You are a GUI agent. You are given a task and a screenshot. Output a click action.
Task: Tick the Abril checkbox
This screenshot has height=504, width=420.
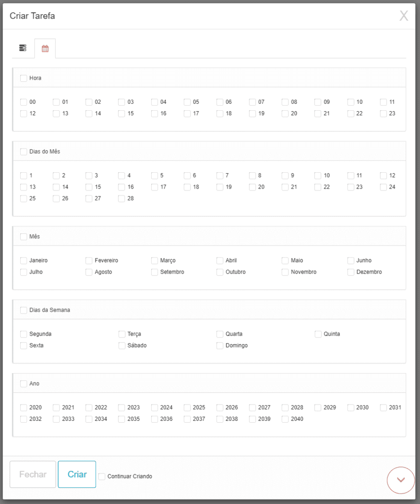pyautogui.click(x=220, y=260)
